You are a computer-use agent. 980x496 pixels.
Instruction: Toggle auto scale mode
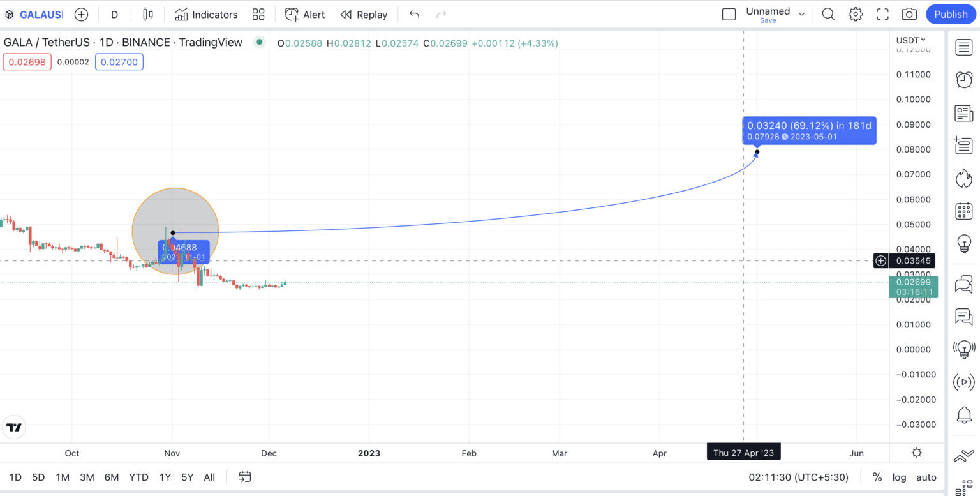pos(926,477)
